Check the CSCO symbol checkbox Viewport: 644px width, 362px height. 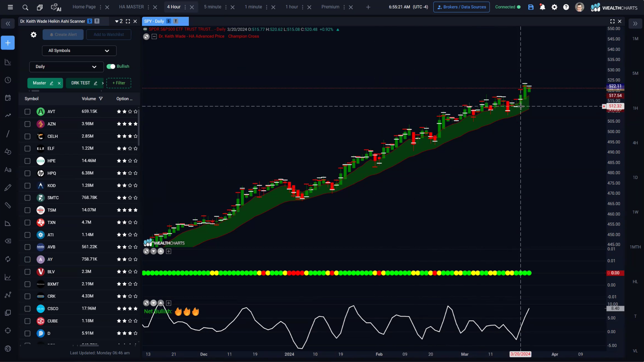28,309
